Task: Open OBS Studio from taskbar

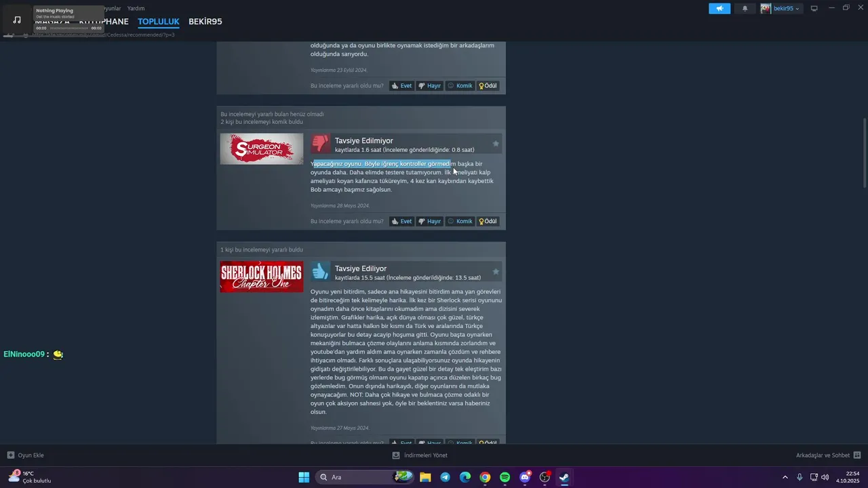Action: (545, 477)
